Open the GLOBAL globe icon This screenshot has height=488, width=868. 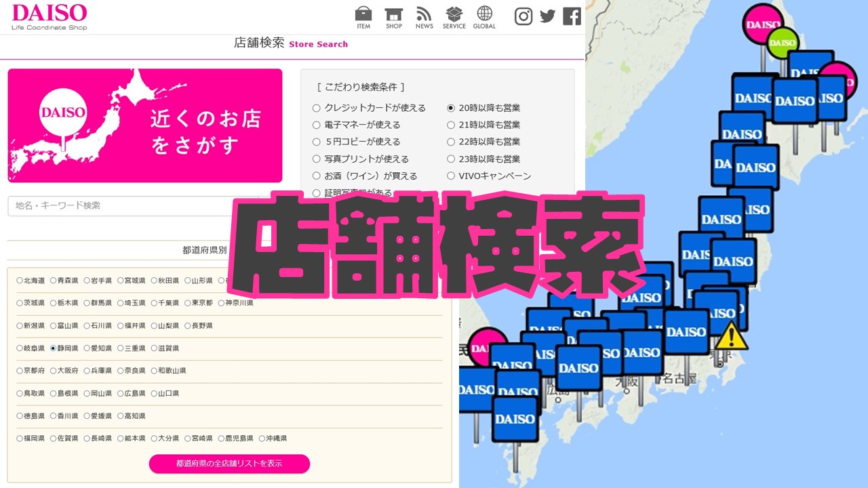pyautogui.click(x=484, y=18)
